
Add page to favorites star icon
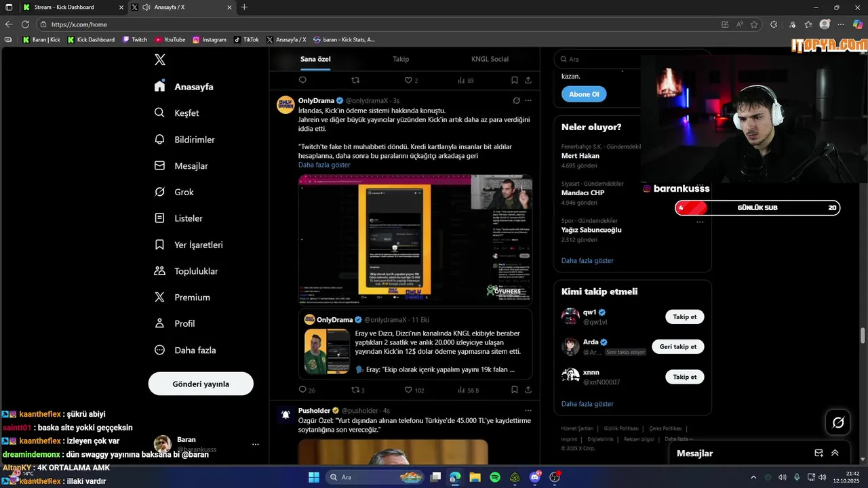[754, 24]
